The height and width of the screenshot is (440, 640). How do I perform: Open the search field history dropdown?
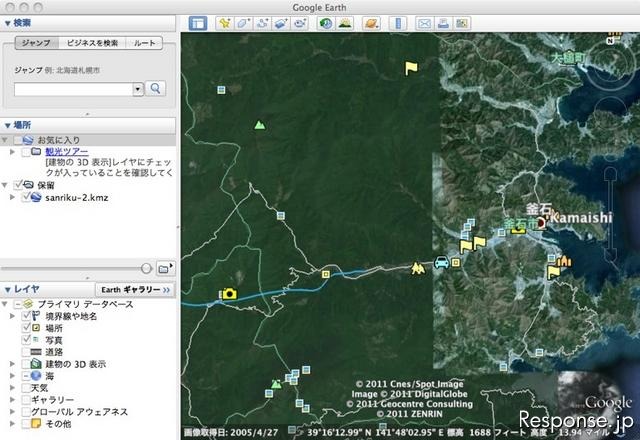(138, 89)
